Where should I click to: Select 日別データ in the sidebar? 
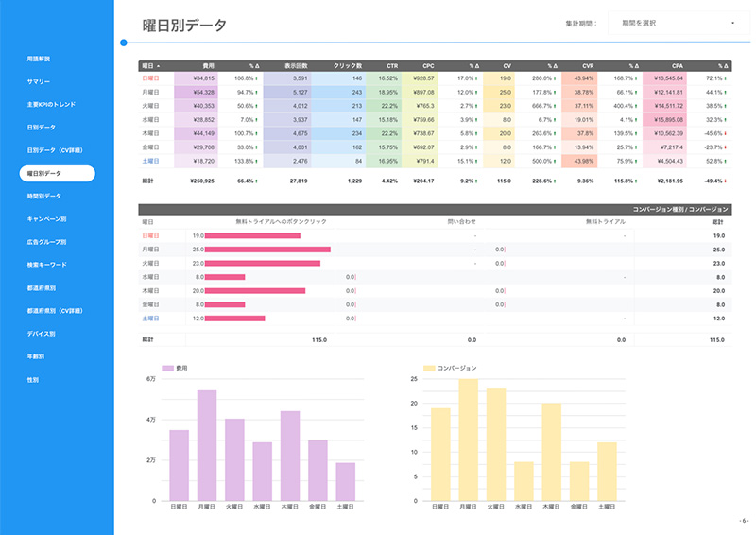[x=42, y=127]
